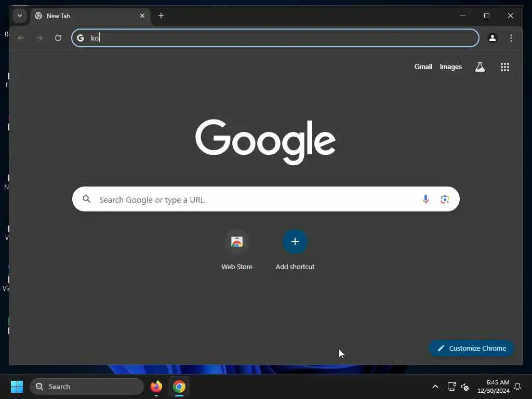Viewport: 532px width, 399px height.
Task: Open the Gmail link
Action: (423, 67)
